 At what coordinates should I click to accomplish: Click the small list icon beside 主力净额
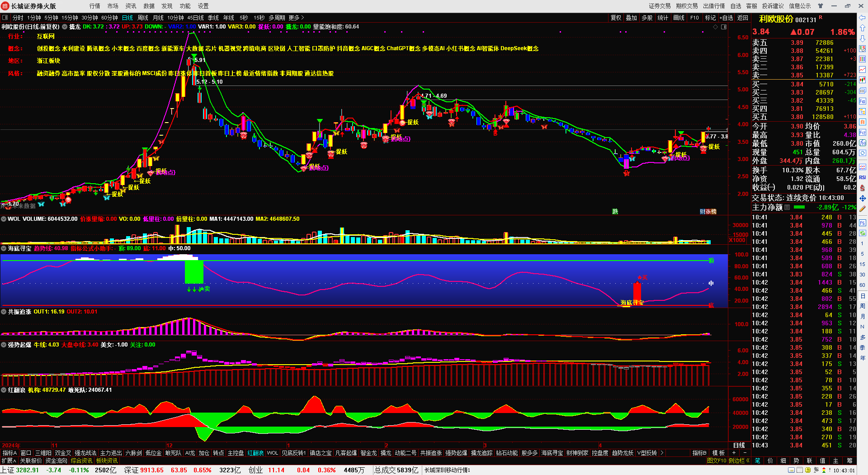(787, 207)
